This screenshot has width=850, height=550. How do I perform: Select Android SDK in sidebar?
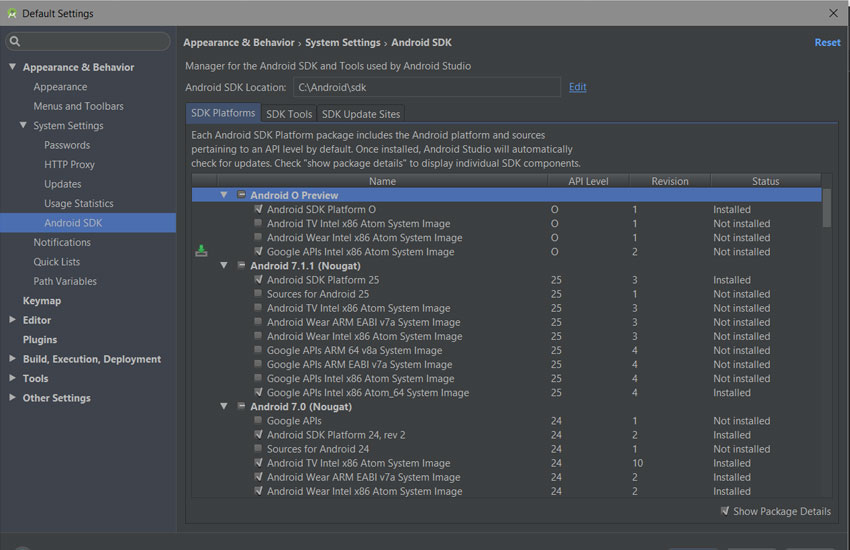(88, 223)
